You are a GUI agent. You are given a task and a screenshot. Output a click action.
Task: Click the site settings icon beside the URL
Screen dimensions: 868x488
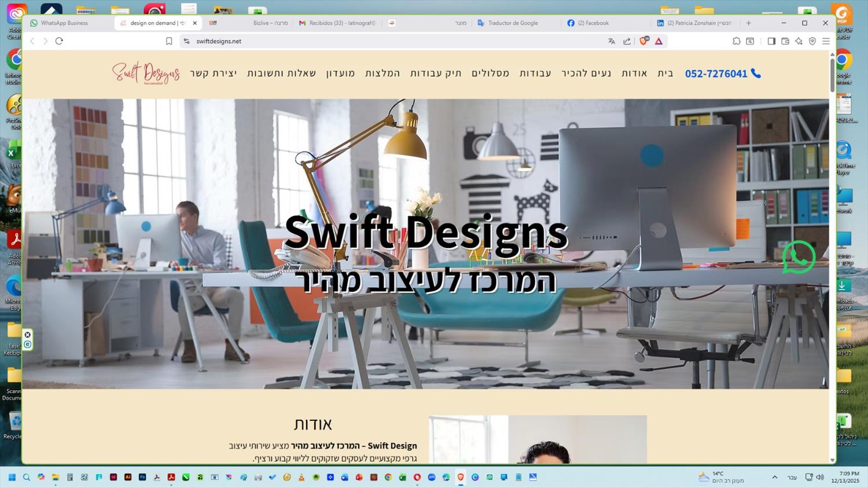tap(186, 41)
